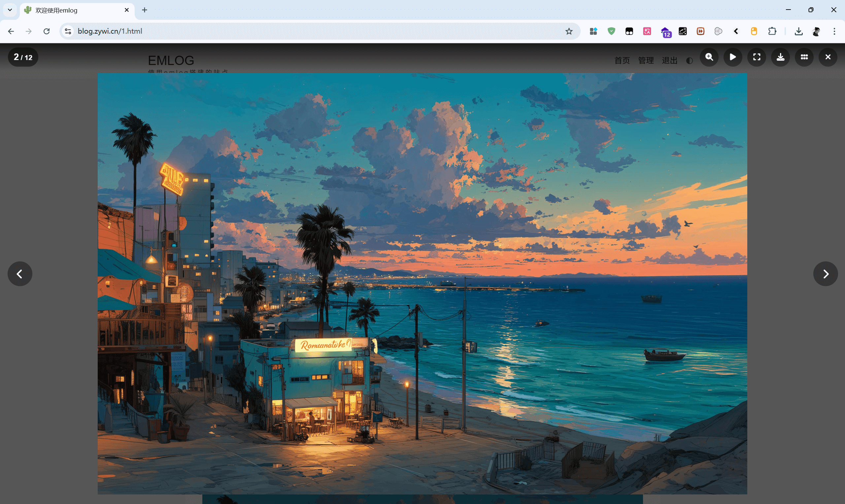Click the 退出 logout link

(670, 60)
